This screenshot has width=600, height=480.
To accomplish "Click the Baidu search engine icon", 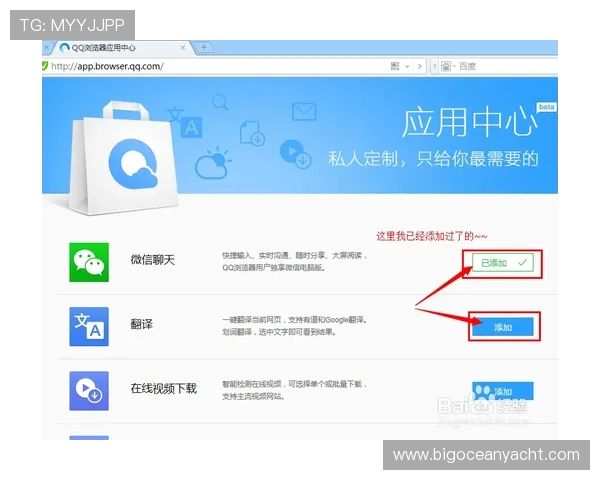I will [446, 67].
